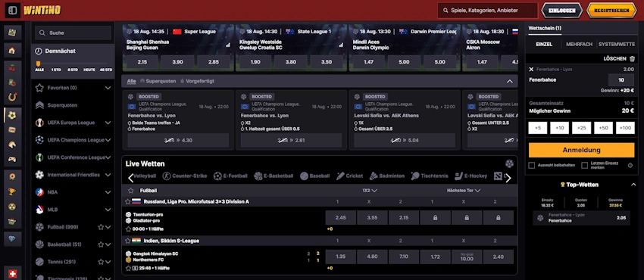
Task: Open the horse racing icon in left rail
Action: click(x=12, y=145)
